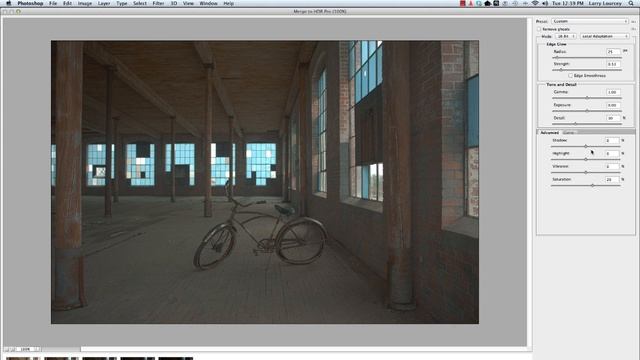Adjust the Exposure slider
The image size is (640, 360).
tap(587, 111)
